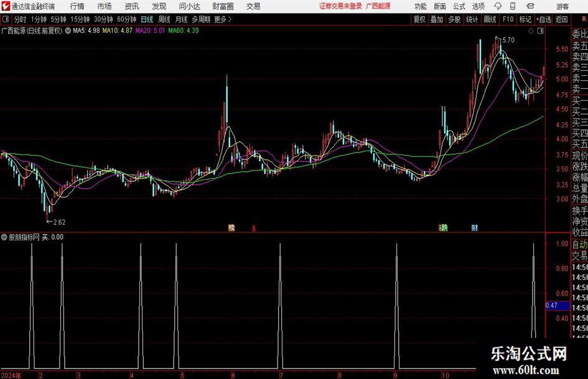
Task: Switch to the 分时 tab
Action: (20, 19)
